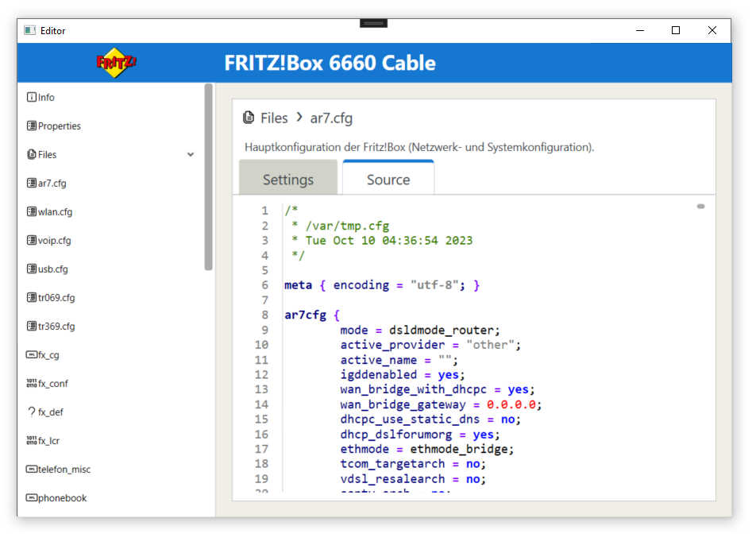Viewport: 756px width, 553px height.
Task: Click the tr069.cfg file icon
Action: coord(31,297)
